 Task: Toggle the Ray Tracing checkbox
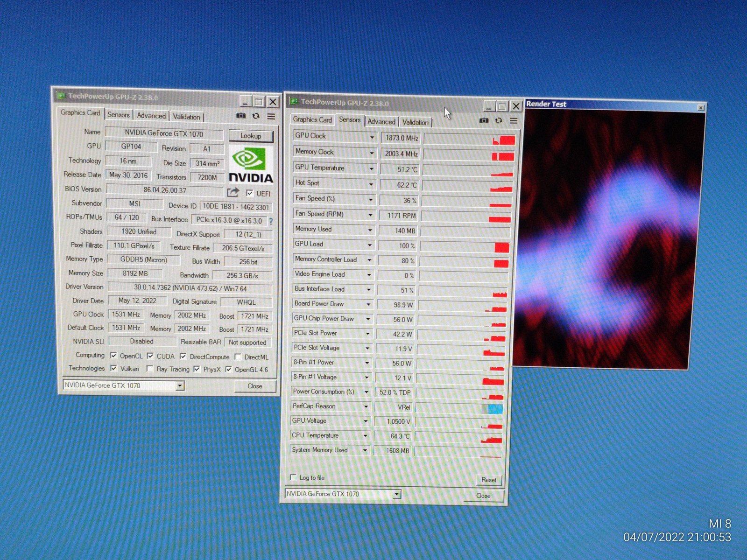point(150,369)
